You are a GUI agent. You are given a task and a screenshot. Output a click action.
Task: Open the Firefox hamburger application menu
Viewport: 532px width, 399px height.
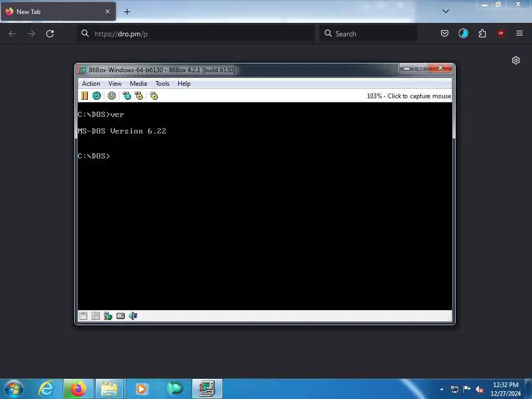pos(520,33)
